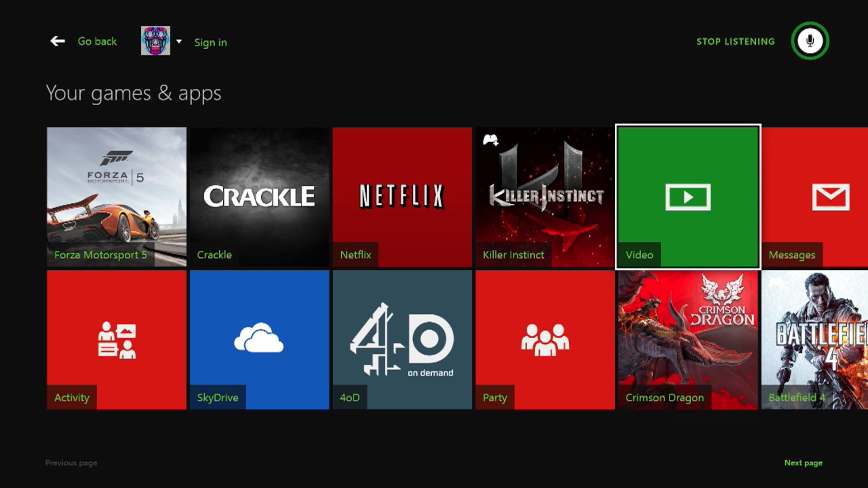Click the Messages tile label
Viewport: 868px width, 488px height.
coord(792,255)
